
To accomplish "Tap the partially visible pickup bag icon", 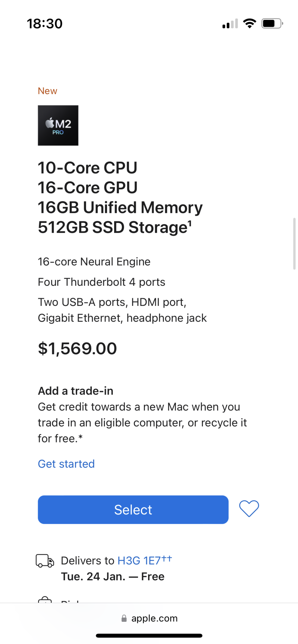I will click(x=45, y=600).
